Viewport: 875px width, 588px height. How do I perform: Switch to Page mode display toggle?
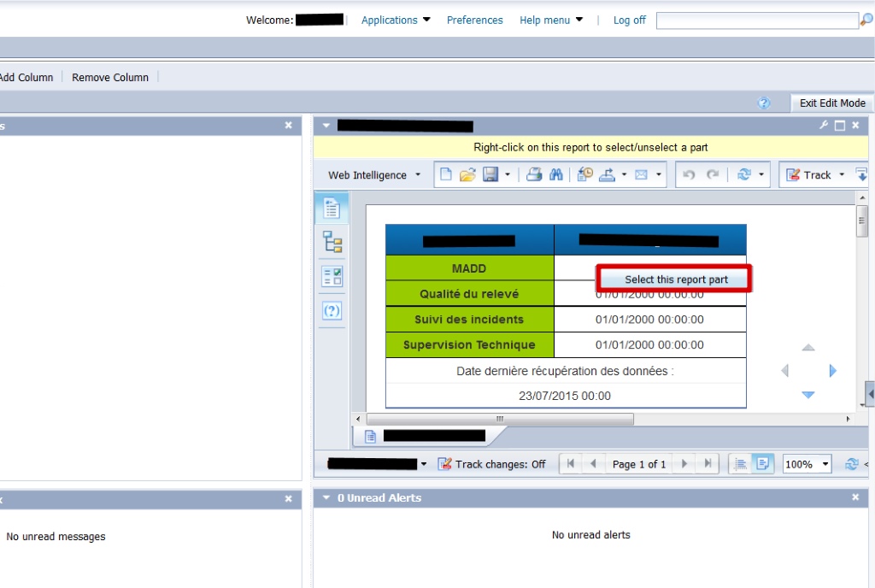[x=763, y=464]
